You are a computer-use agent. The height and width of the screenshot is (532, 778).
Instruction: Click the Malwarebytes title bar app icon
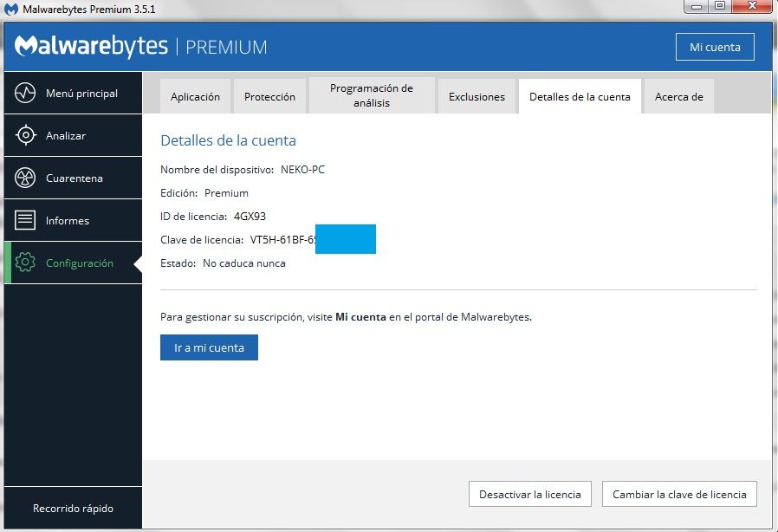(x=11, y=10)
